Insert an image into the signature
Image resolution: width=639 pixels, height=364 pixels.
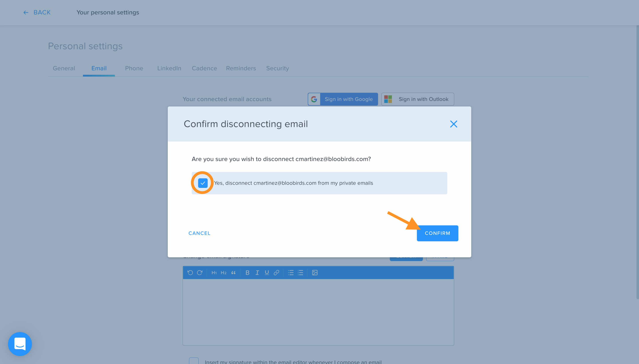pyautogui.click(x=314, y=273)
